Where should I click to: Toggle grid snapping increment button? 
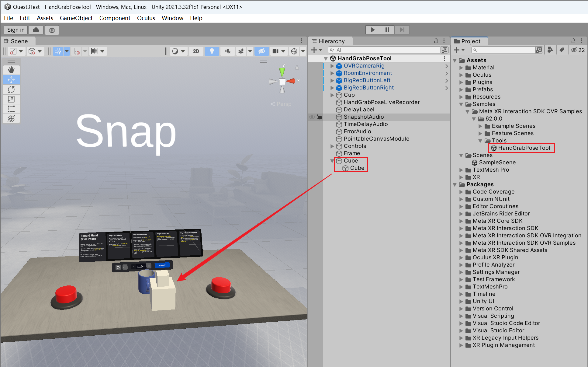pyautogui.click(x=76, y=51)
